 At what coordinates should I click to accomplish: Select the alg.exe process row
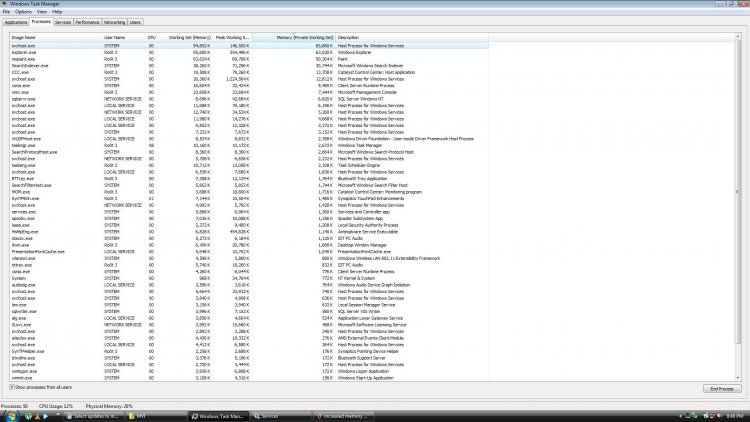pos(249,318)
